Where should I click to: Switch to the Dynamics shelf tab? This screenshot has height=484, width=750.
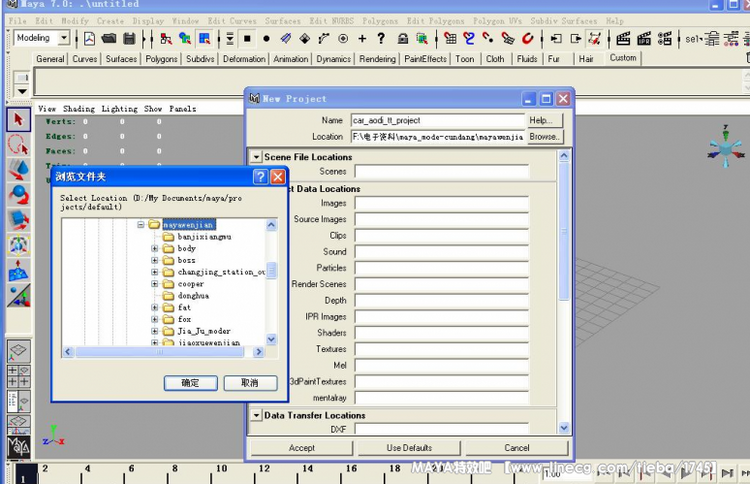click(333, 59)
